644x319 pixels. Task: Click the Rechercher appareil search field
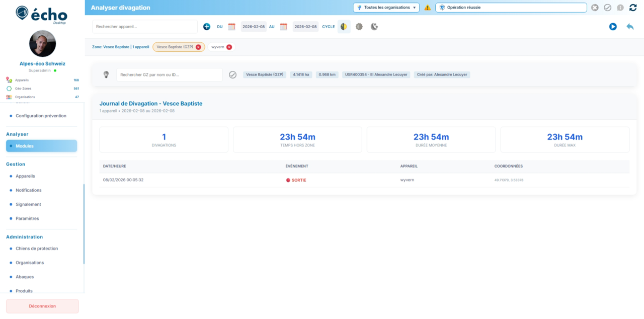tap(144, 26)
